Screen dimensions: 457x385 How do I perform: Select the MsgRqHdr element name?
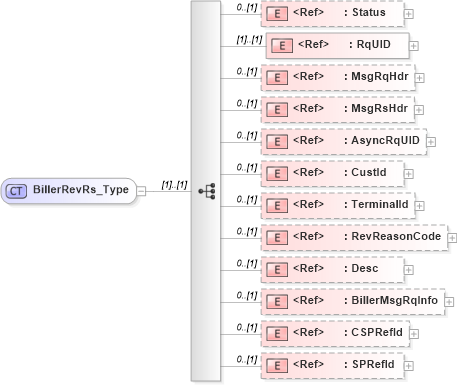(380, 76)
